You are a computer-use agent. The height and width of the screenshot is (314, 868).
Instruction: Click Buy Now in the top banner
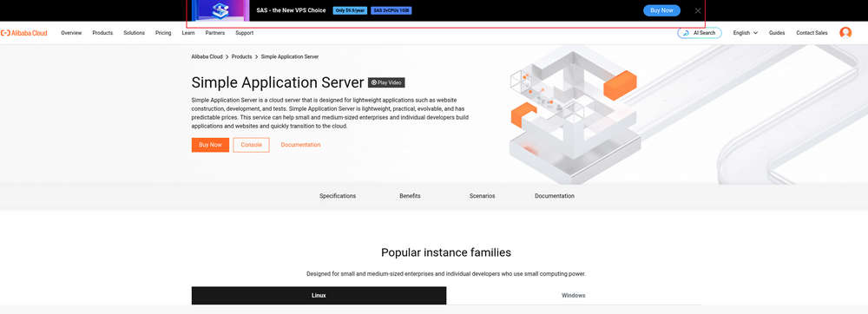661,10
